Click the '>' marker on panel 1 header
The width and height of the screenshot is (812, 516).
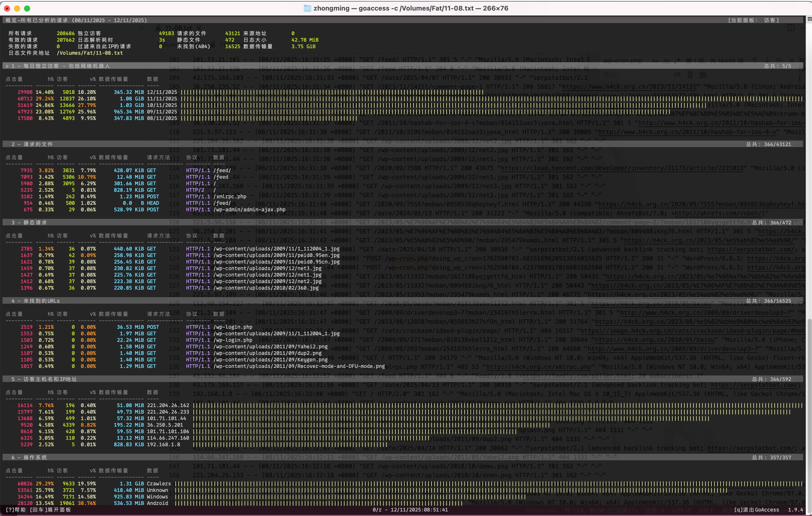[x=7, y=66]
